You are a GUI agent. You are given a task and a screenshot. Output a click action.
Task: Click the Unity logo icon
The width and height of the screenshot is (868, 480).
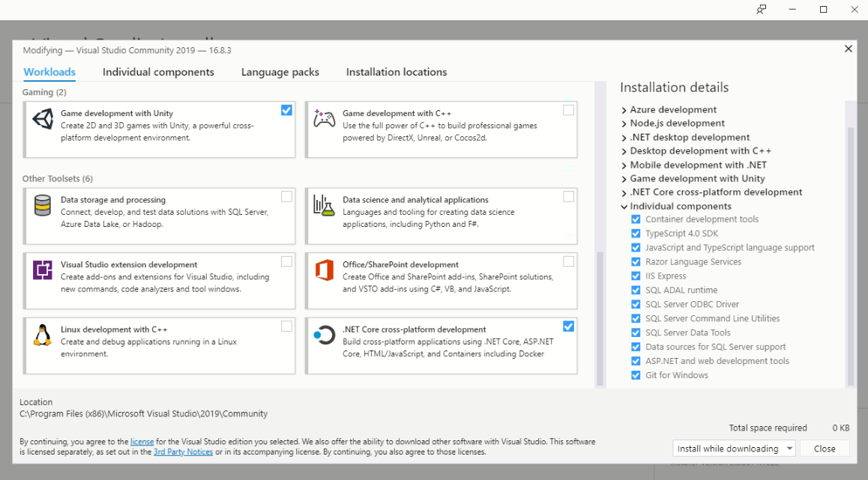(43, 119)
